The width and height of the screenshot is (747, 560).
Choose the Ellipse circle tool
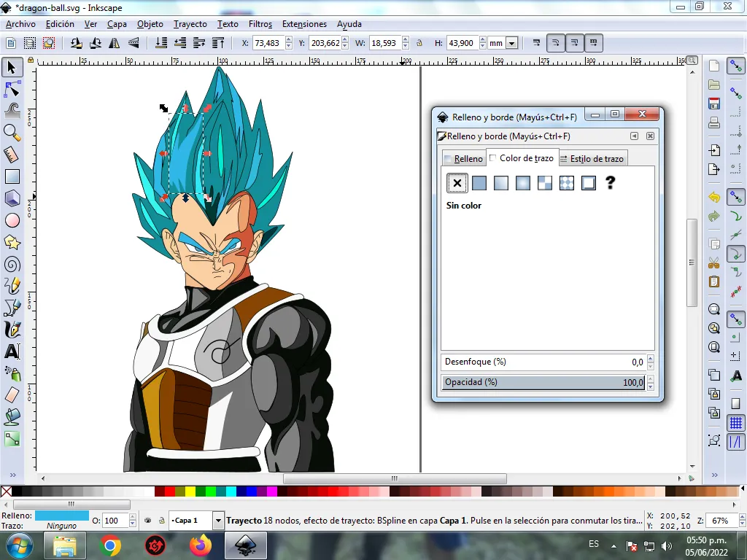click(12, 220)
